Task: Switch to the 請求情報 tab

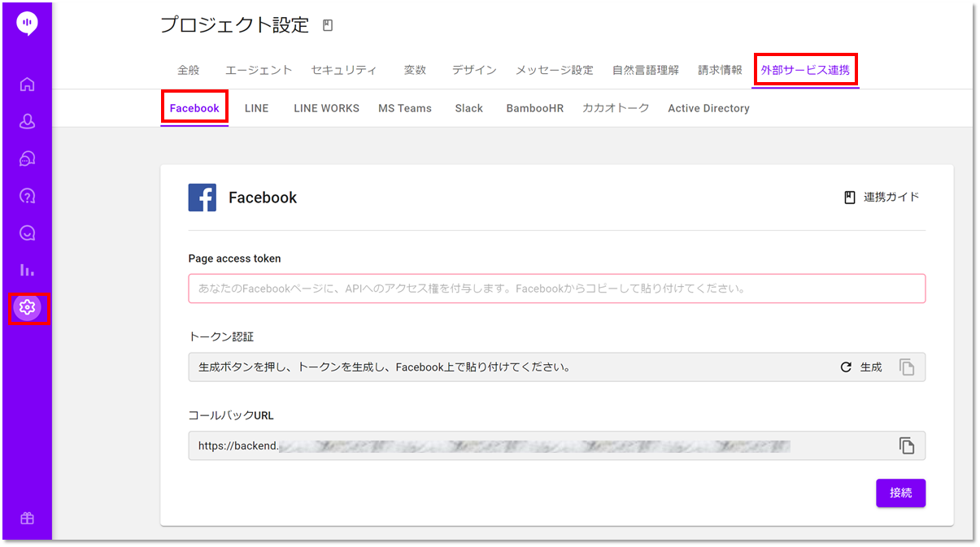Action: point(720,70)
